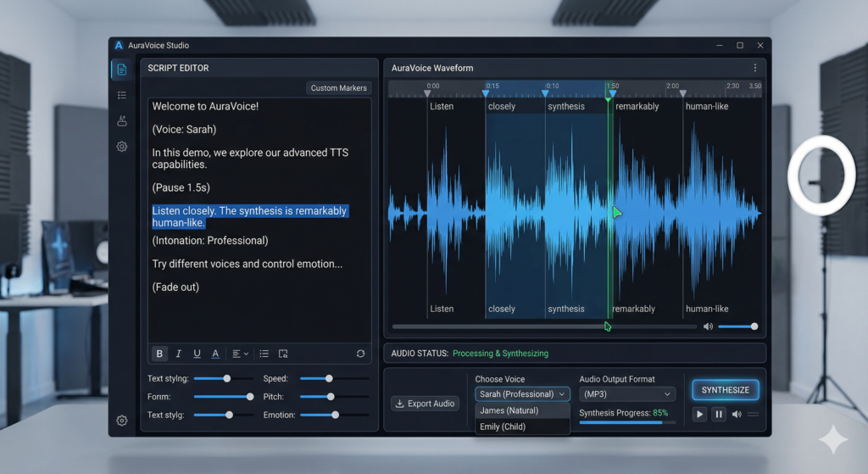Expand the text alignment dropdown
The image size is (868, 474).
tap(241, 354)
